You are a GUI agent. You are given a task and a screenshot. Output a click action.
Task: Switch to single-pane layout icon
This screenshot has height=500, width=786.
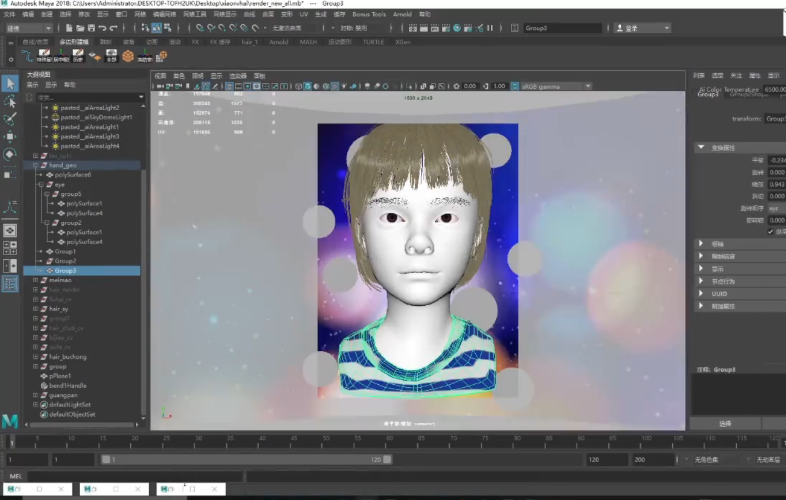pyautogui.click(x=10, y=230)
